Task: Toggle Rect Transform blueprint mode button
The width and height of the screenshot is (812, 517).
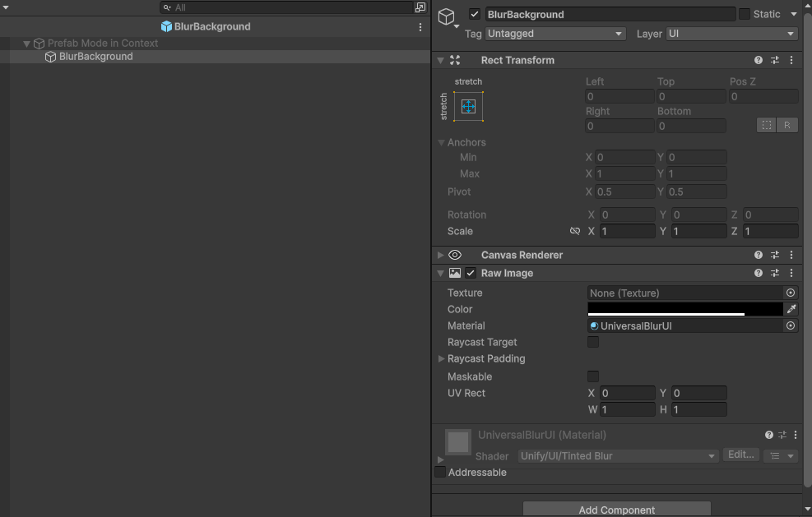Action: 767,125
